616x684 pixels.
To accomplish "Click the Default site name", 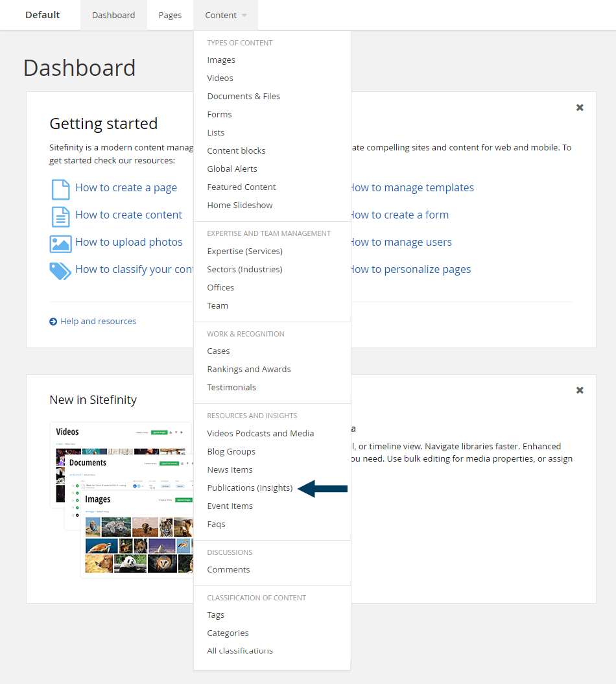I will [42, 15].
